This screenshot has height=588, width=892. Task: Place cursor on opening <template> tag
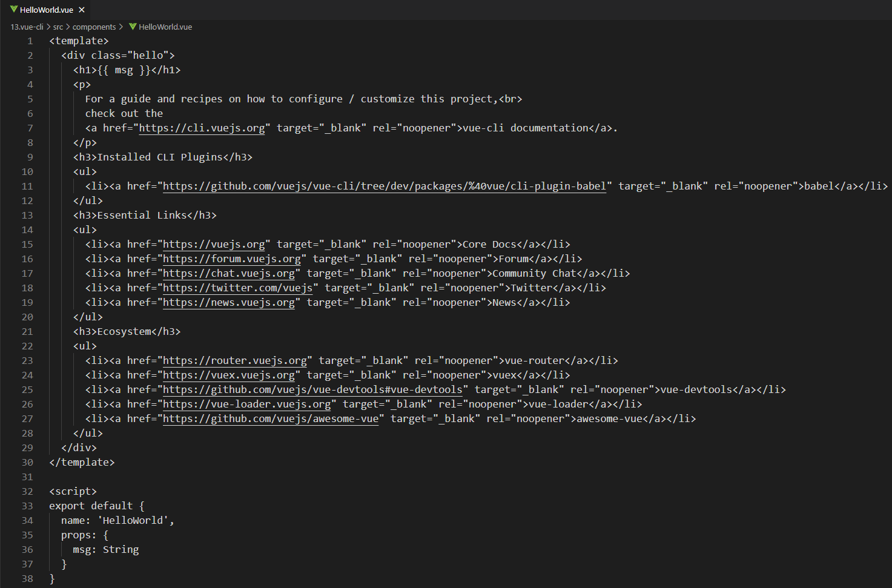click(x=79, y=41)
